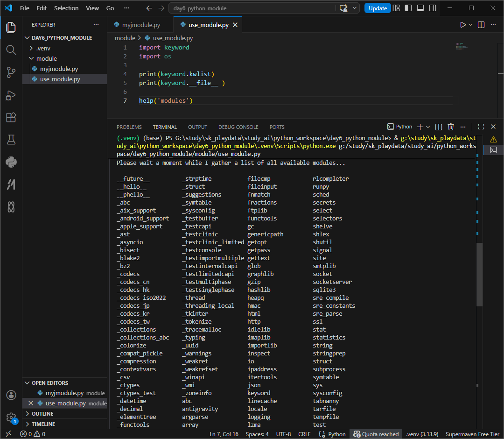Switch to the PROBLEMS panel tab

[x=129, y=127]
